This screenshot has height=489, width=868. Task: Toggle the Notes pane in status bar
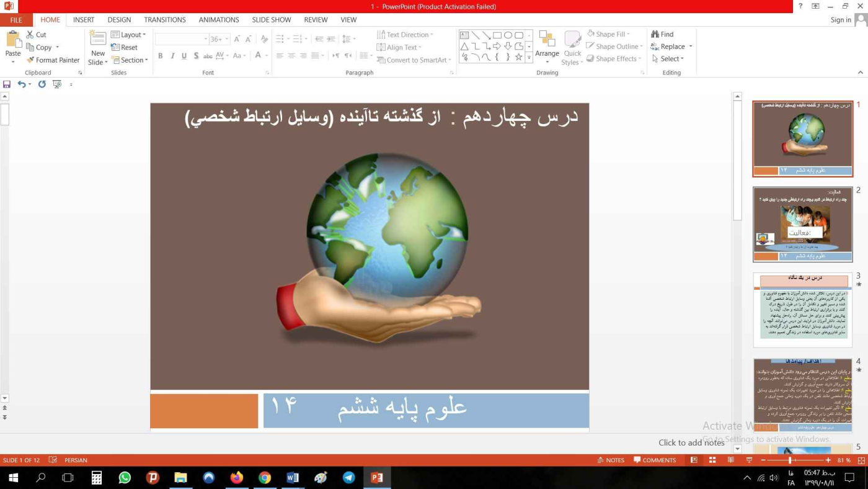click(x=611, y=460)
